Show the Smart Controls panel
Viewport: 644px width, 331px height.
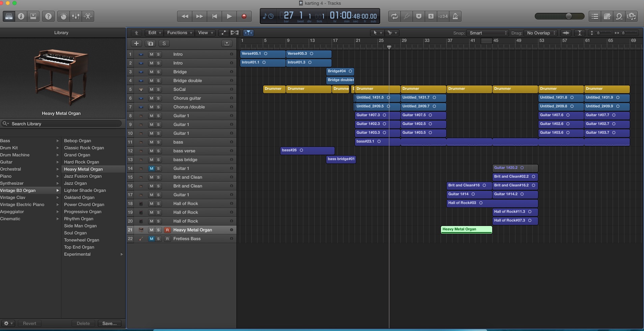click(x=63, y=16)
